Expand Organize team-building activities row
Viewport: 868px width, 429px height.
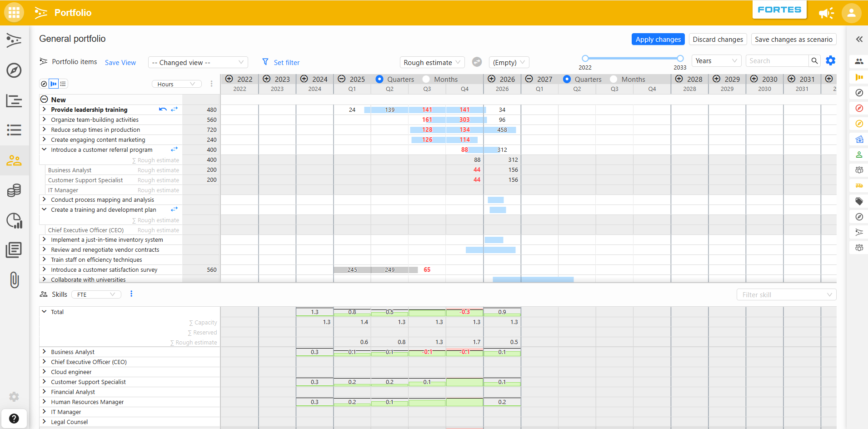click(44, 120)
